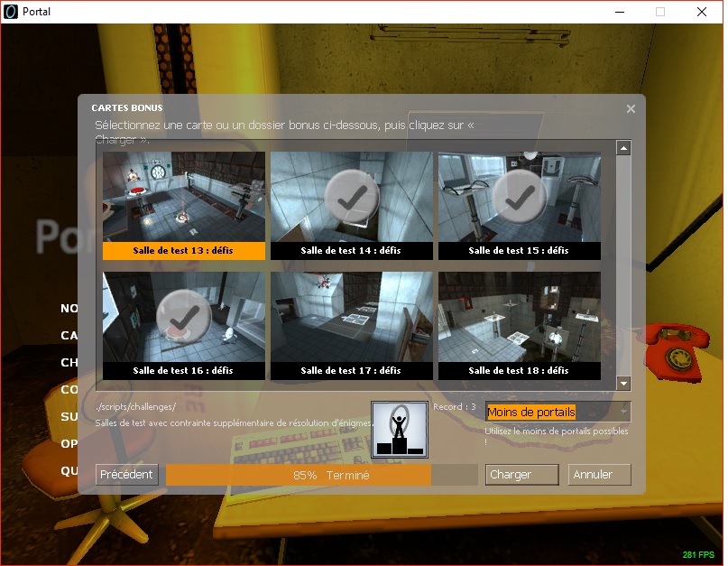Click completed checkmark on Salle de test 16
Image resolution: width=728 pixels, height=566 pixels.
click(183, 316)
